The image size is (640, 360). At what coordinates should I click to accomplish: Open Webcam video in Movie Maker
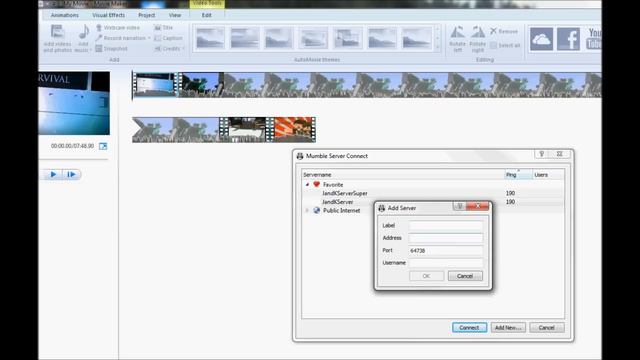point(118,28)
